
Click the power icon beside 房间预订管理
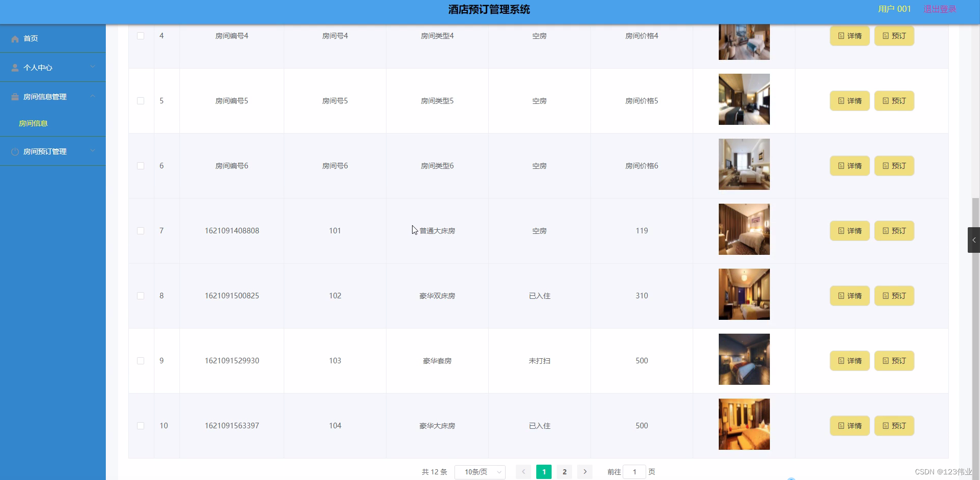click(14, 151)
